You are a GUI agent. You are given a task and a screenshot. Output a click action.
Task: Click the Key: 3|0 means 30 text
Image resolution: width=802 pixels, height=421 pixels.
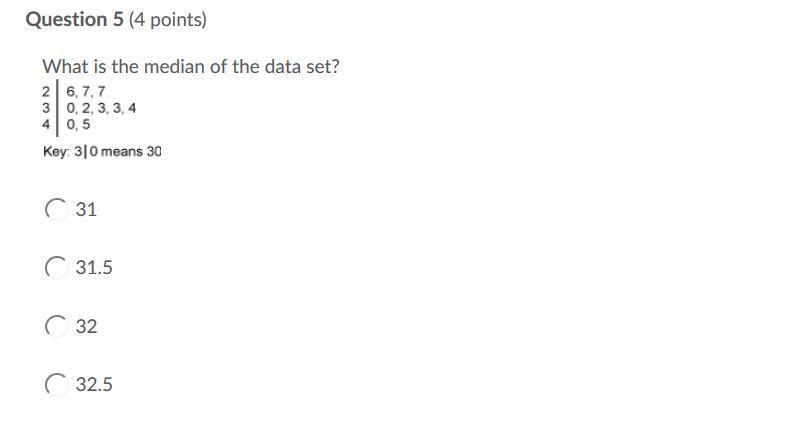point(102,152)
